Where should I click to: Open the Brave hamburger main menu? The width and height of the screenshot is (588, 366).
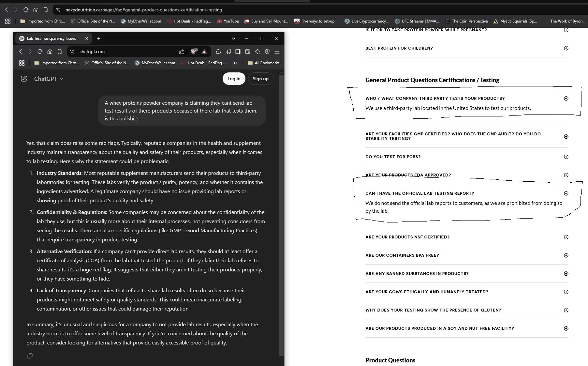pos(277,52)
